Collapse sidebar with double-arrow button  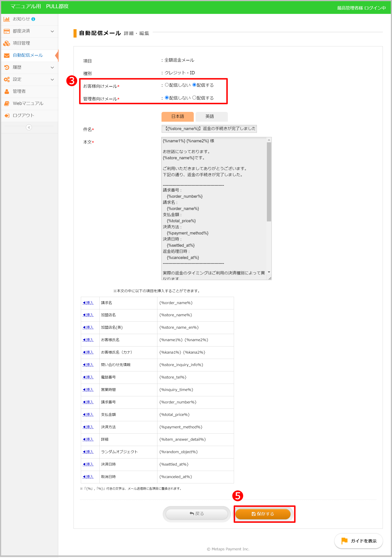coord(29,127)
